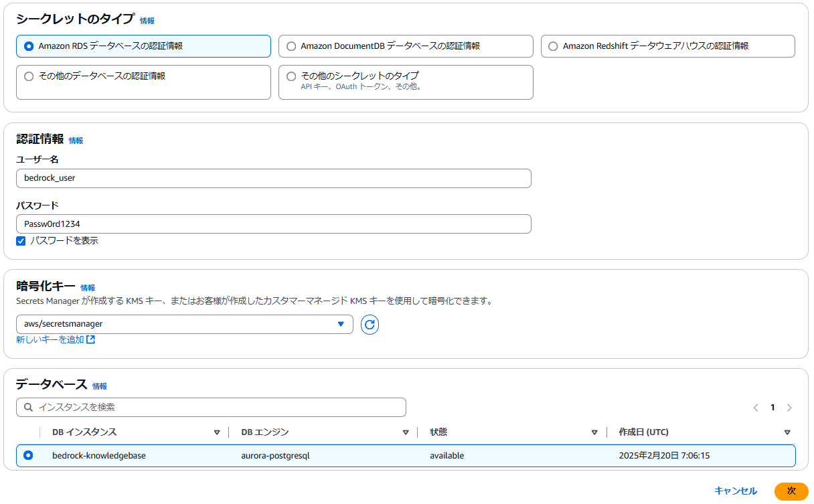Click the bedrock-knowledgebase instance name
814x504 pixels.
[99, 456]
